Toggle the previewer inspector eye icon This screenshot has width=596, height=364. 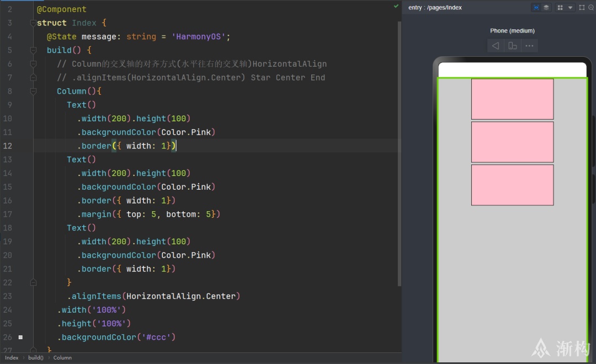click(x=536, y=8)
